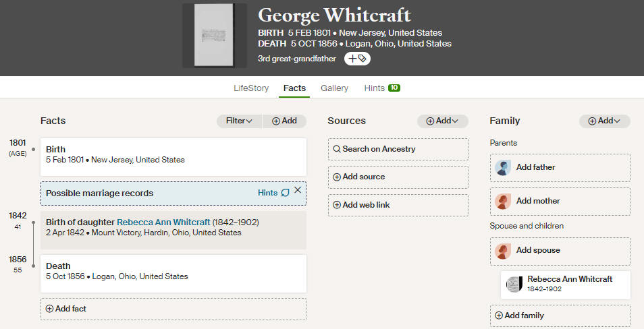Switch to the LifeStory tab
Image resolution: width=644 pixels, height=329 pixels.
[x=251, y=88]
